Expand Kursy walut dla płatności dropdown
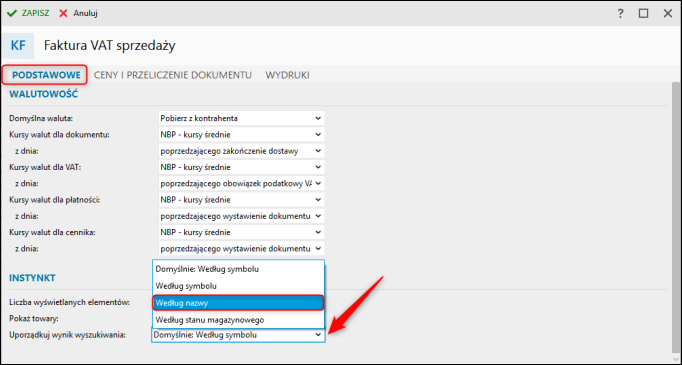The image size is (682, 365). [241, 200]
